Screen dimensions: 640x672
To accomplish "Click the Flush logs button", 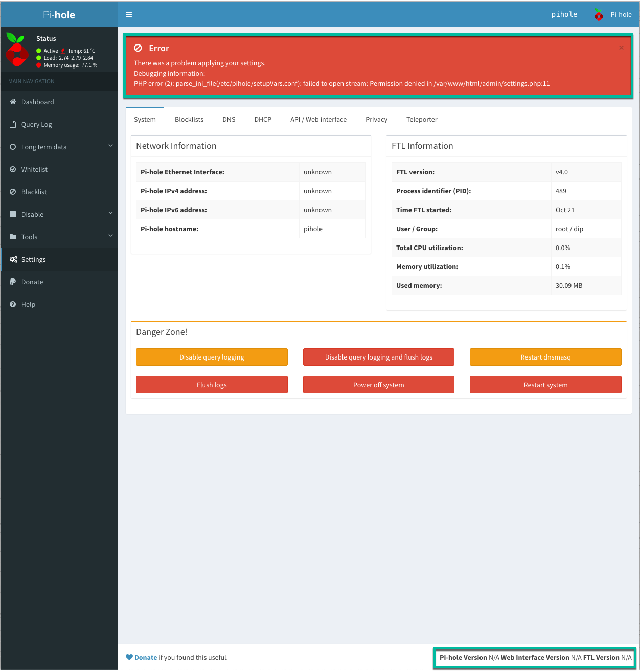I will click(212, 385).
